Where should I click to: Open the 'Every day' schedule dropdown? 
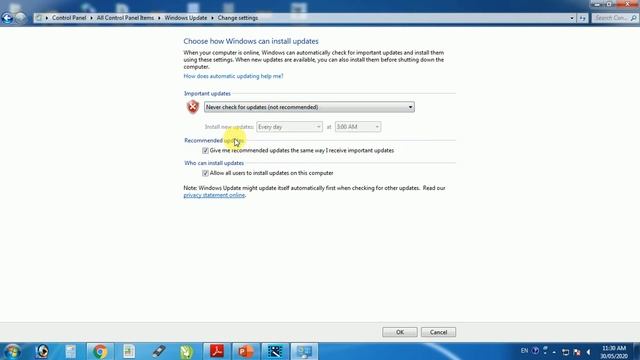(x=289, y=127)
